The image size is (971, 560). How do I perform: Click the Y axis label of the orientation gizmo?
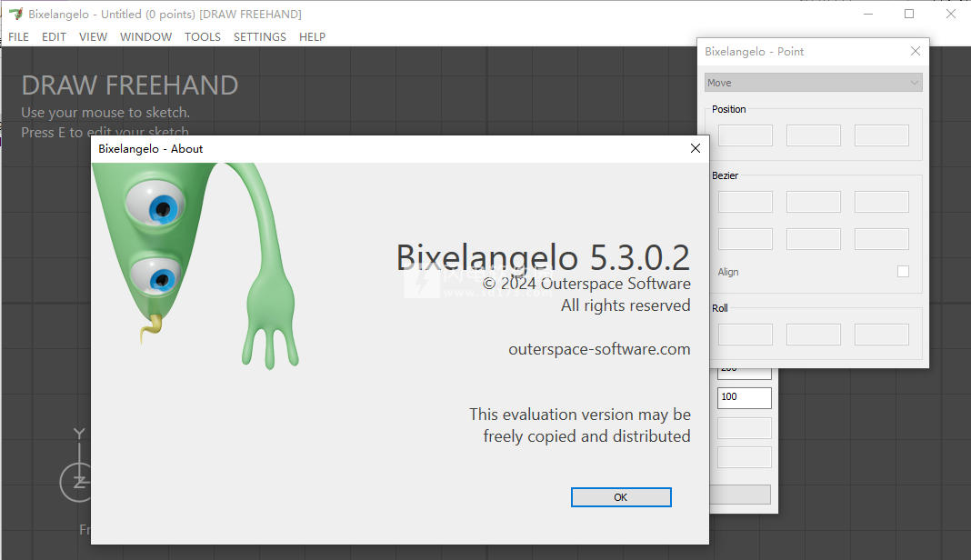click(79, 433)
